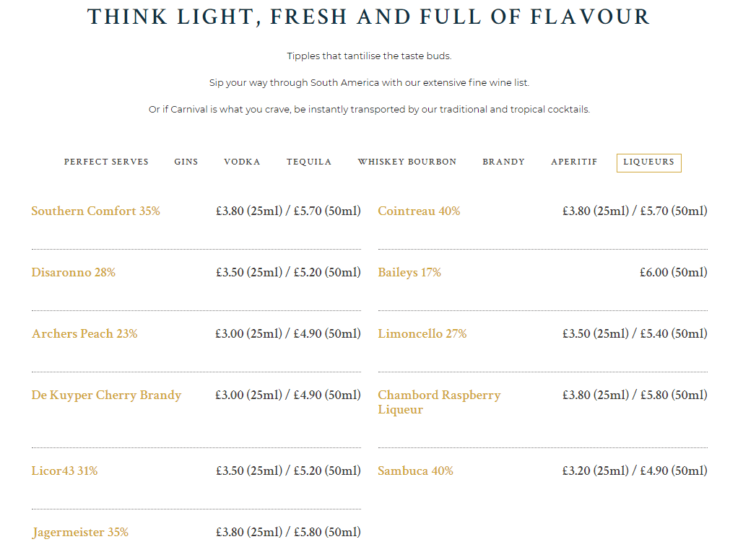Switch to the Gins tab
Screen dimensions: 756x560
[186, 162]
